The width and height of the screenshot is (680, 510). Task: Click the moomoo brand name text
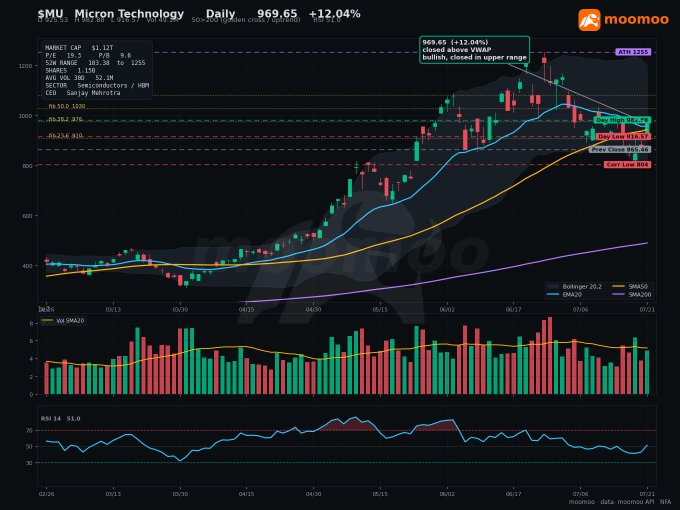636,20
